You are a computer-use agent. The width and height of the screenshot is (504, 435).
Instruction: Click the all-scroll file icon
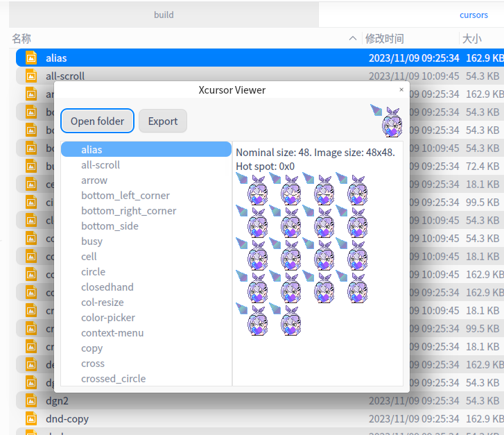(31, 76)
